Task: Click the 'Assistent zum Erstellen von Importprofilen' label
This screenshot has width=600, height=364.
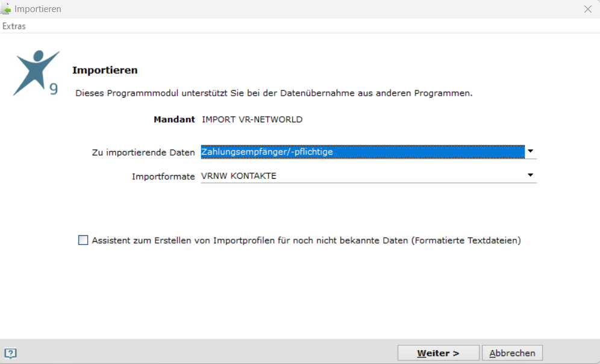Action: coord(306,241)
